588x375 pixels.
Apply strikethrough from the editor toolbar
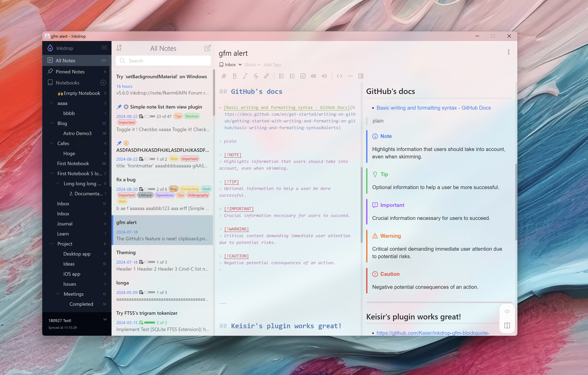point(256,76)
